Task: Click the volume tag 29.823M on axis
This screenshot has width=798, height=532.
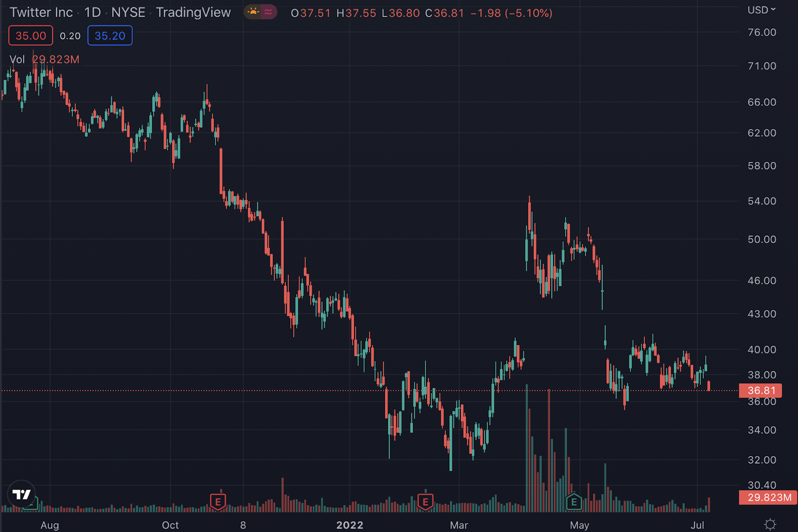Action: pyautogui.click(x=769, y=497)
